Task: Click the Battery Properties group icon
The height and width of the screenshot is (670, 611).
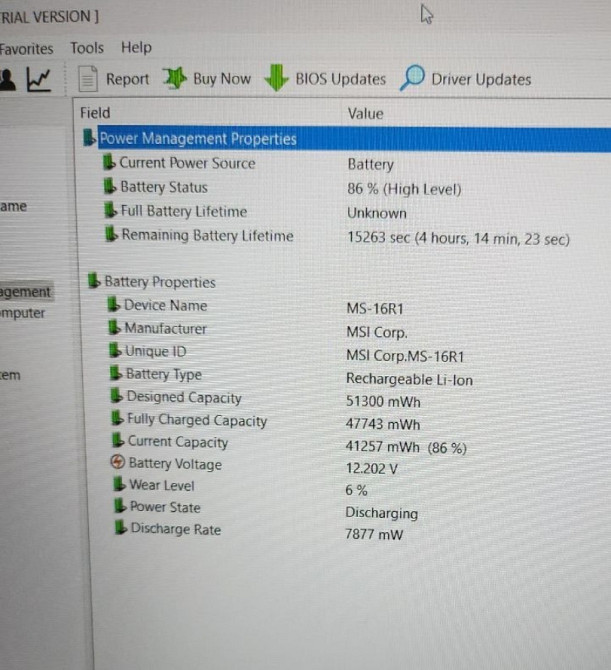Action: 94,282
